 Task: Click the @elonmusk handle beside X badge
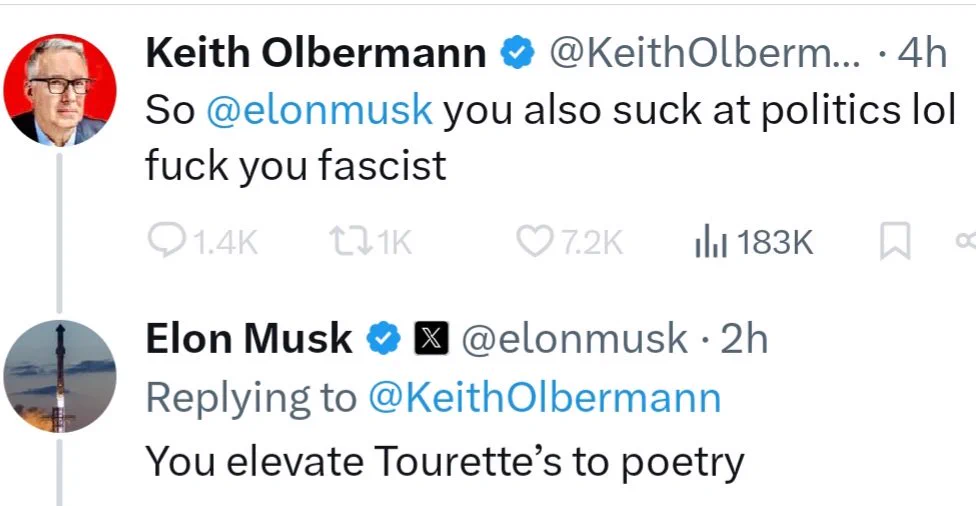[575, 339]
